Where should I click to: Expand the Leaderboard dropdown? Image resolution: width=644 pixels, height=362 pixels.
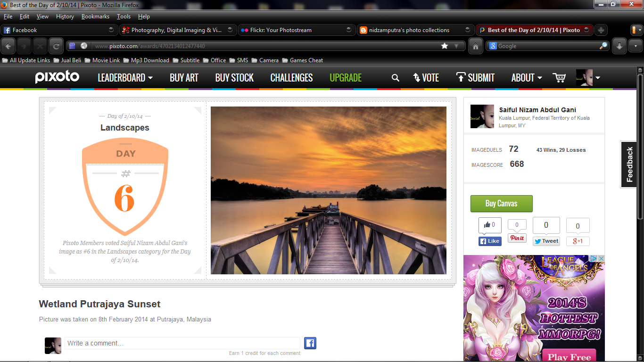point(125,78)
